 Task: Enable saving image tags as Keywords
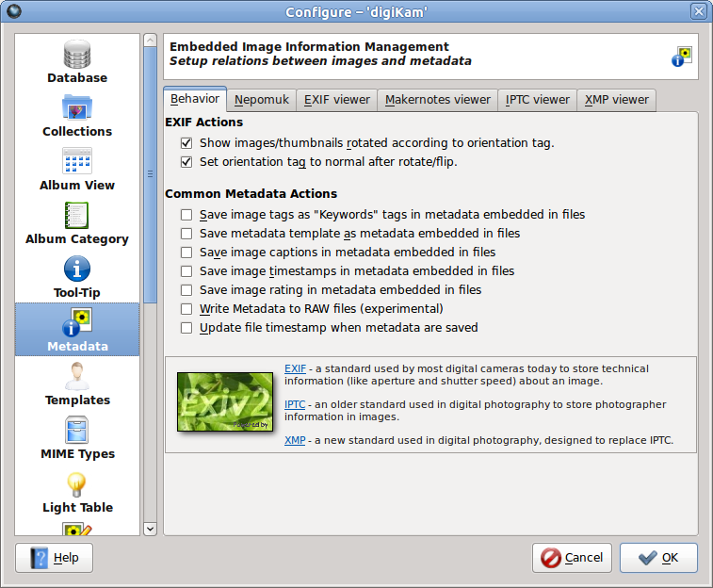point(186,215)
